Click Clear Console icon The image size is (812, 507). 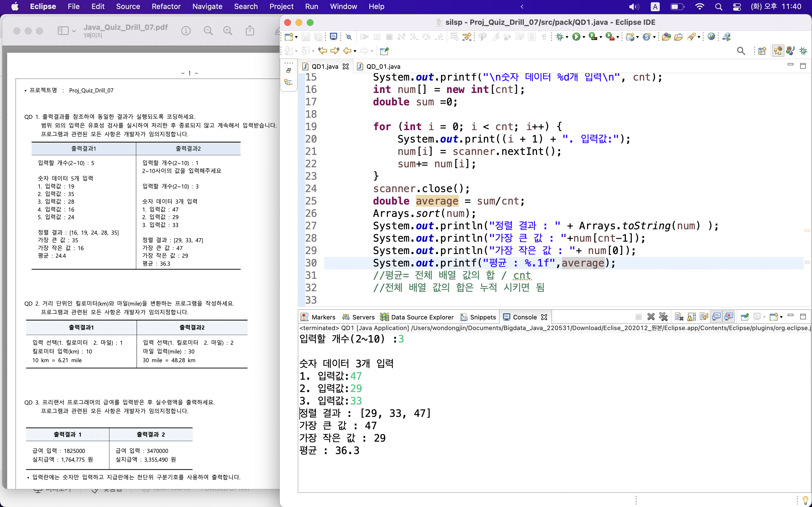click(679, 317)
